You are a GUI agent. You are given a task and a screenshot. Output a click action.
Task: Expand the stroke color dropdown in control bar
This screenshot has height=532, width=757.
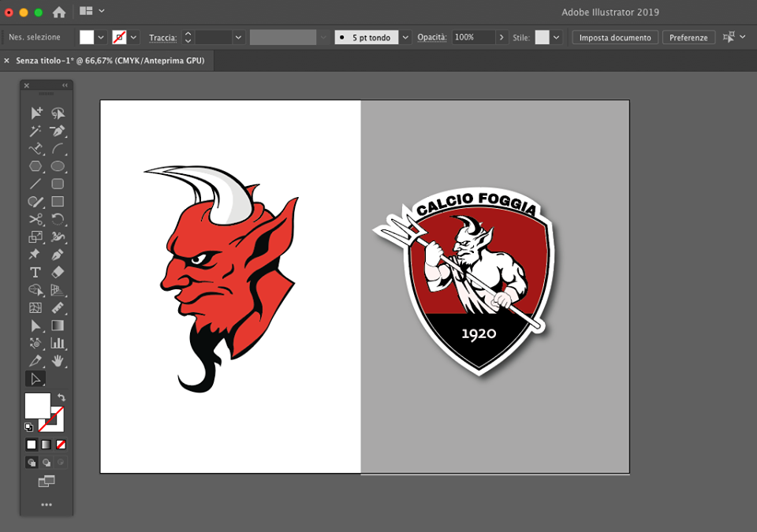pyautogui.click(x=134, y=37)
